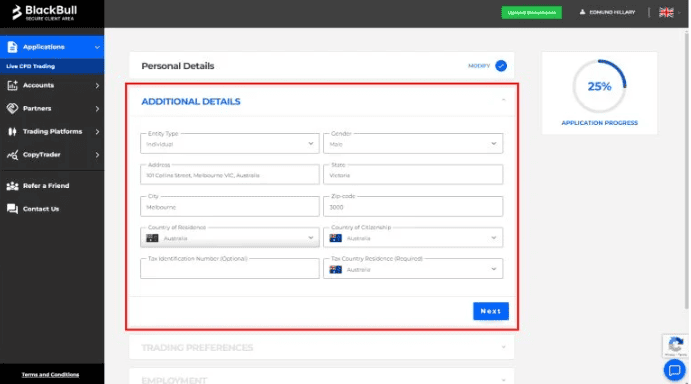The image size is (691, 384).
Task: Open the Partners menu item
Action: (52, 108)
